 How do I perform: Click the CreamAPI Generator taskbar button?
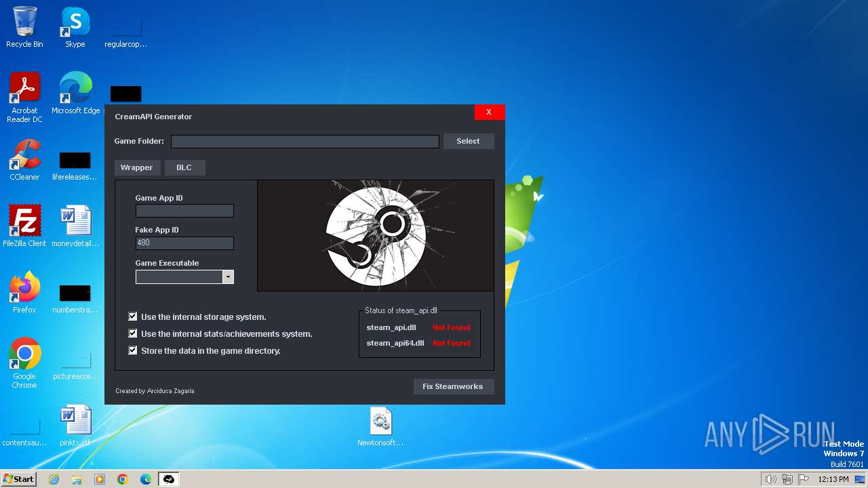[169, 479]
